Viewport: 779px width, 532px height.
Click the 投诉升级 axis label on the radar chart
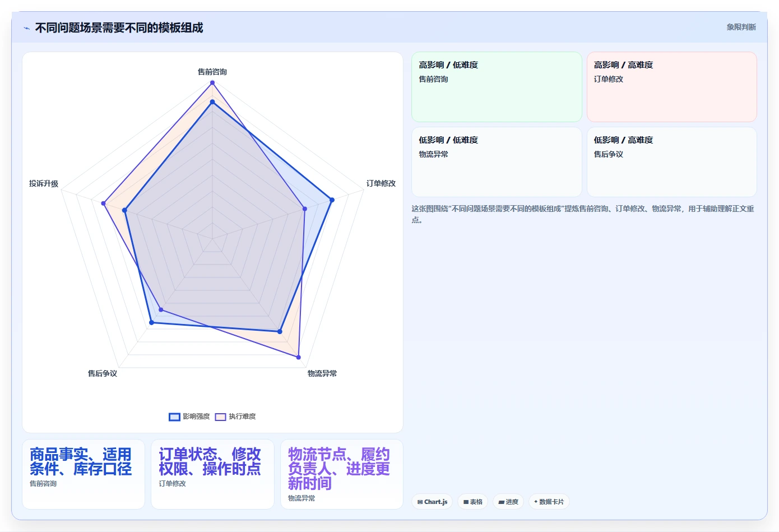pyautogui.click(x=44, y=183)
